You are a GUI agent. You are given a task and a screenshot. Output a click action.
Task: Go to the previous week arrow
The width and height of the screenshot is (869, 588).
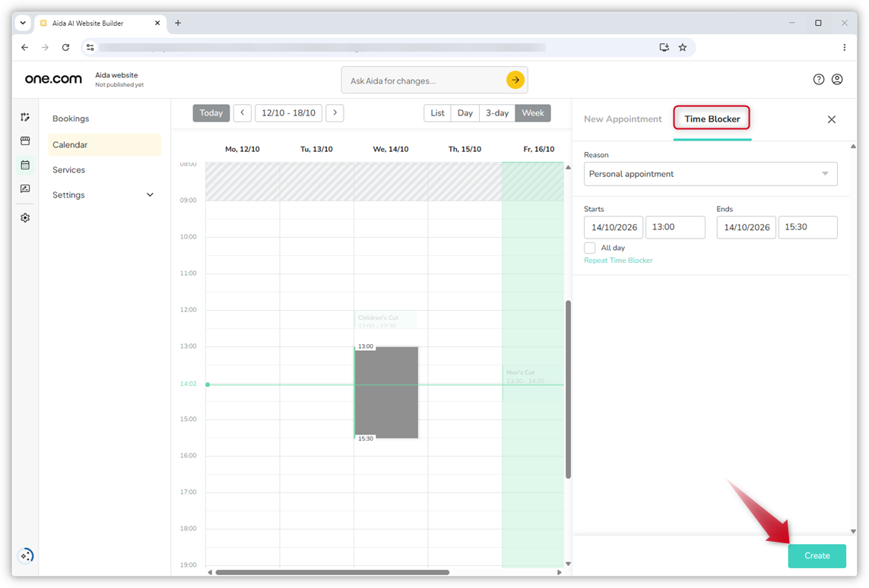[x=243, y=113]
